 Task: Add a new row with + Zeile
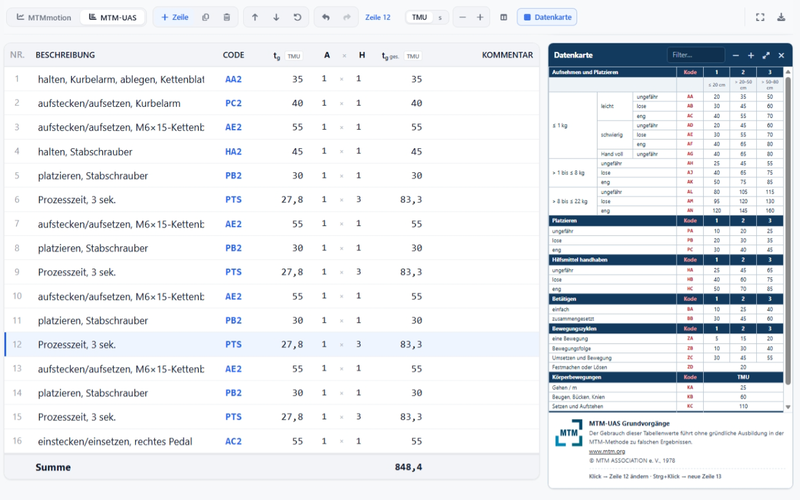pos(174,17)
